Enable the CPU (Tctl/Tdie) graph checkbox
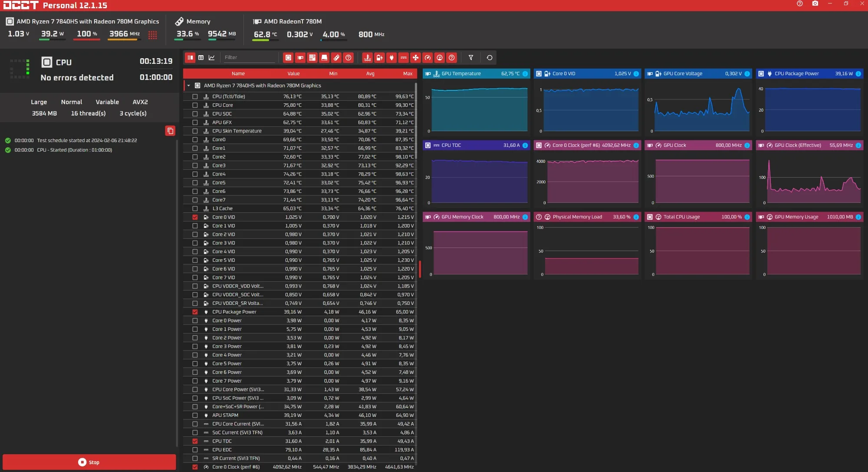 tap(195, 97)
